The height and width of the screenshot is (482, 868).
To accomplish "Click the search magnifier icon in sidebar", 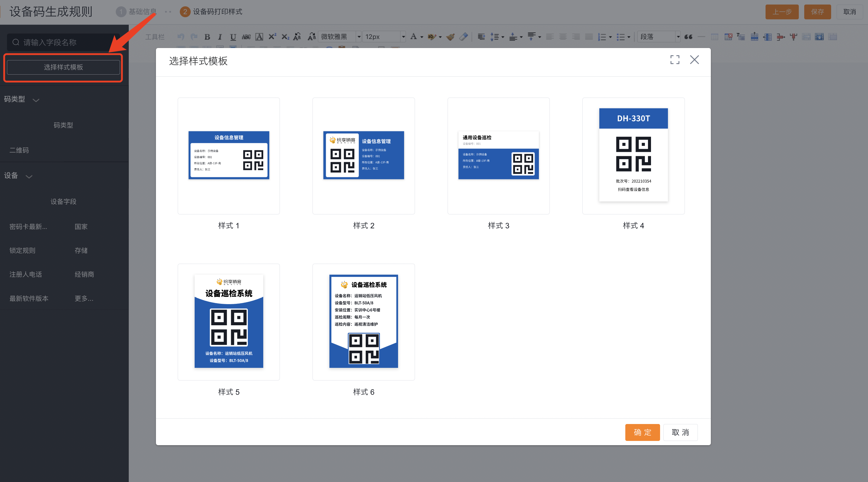I will [x=16, y=42].
